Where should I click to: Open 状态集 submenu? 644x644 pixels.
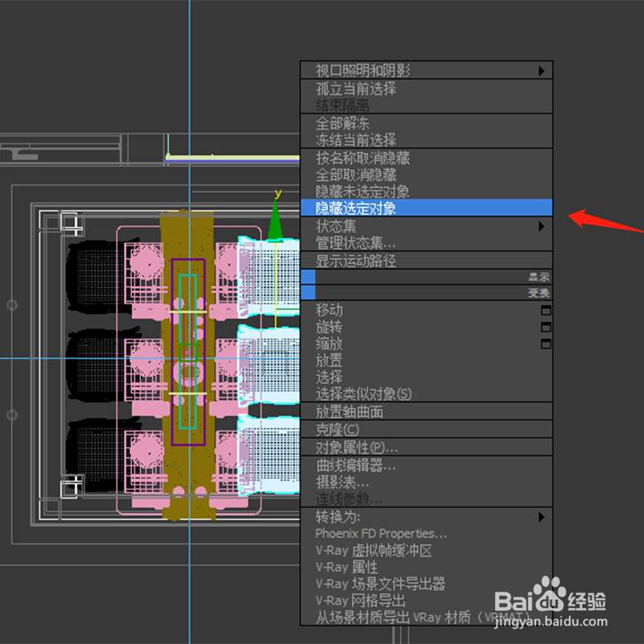coord(427,226)
